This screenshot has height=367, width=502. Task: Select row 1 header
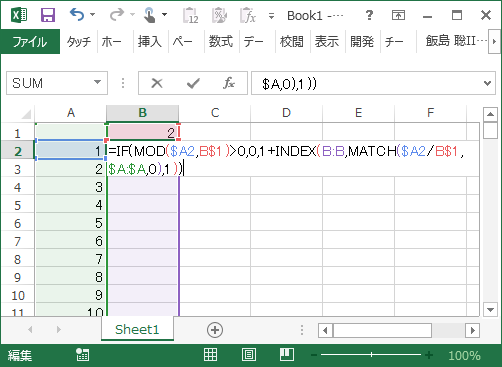[17, 133]
